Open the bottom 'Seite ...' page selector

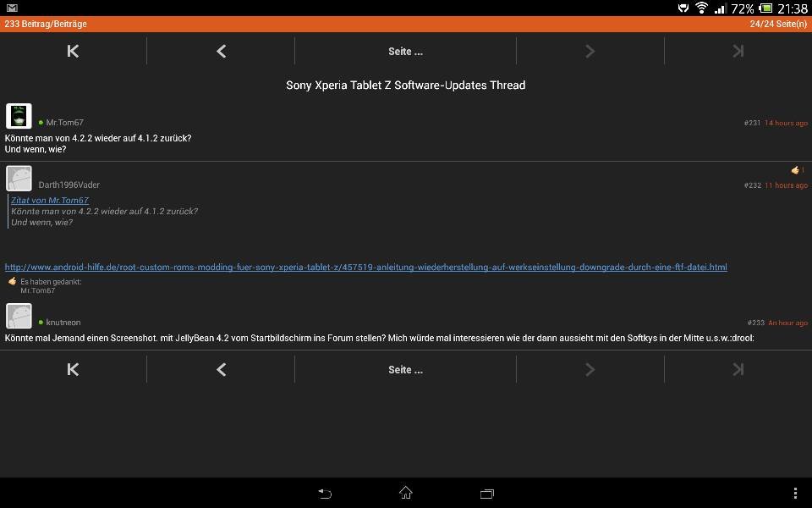tap(405, 370)
